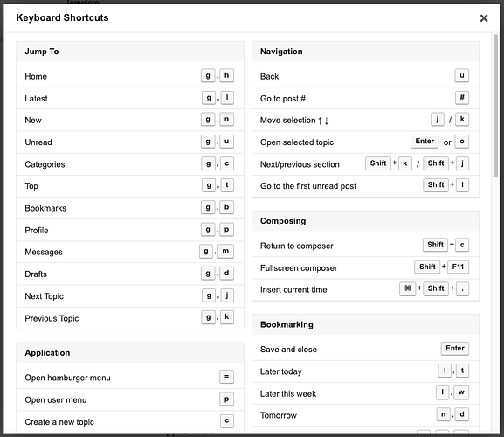504x437 pixels.
Task: Click the 'Go to the first unread post' row
Action: coord(365,186)
